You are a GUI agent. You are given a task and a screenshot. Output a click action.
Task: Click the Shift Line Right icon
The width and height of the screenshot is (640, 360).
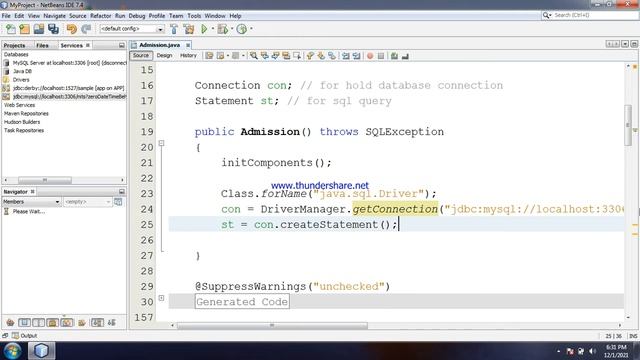pyautogui.click(x=356, y=56)
